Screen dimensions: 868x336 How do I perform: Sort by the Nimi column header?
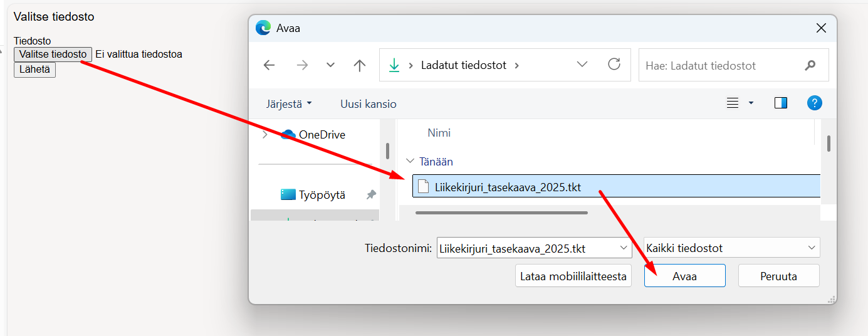pos(439,133)
